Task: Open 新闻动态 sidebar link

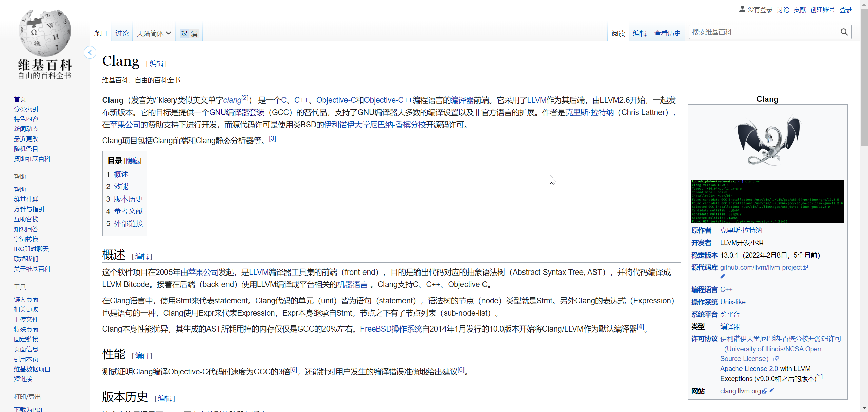Action: 26,129
